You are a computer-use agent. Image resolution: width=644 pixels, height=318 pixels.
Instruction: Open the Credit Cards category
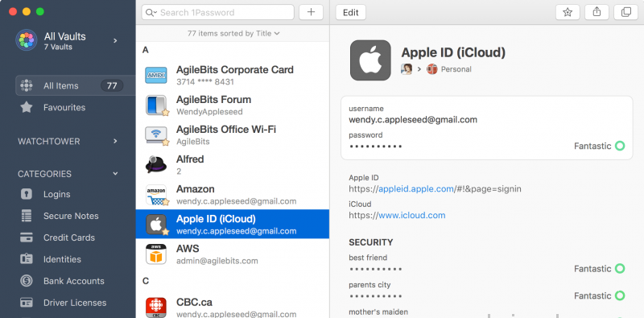(x=69, y=237)
